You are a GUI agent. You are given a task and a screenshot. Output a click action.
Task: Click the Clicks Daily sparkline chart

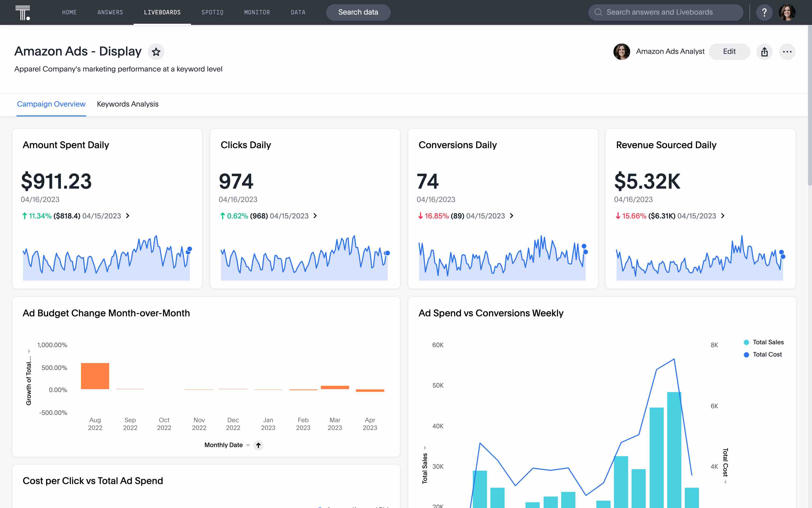coord(304,258)
